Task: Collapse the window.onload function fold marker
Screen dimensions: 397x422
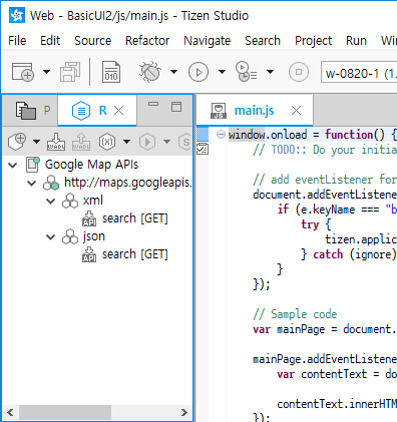Action: [x=220, y=134]
